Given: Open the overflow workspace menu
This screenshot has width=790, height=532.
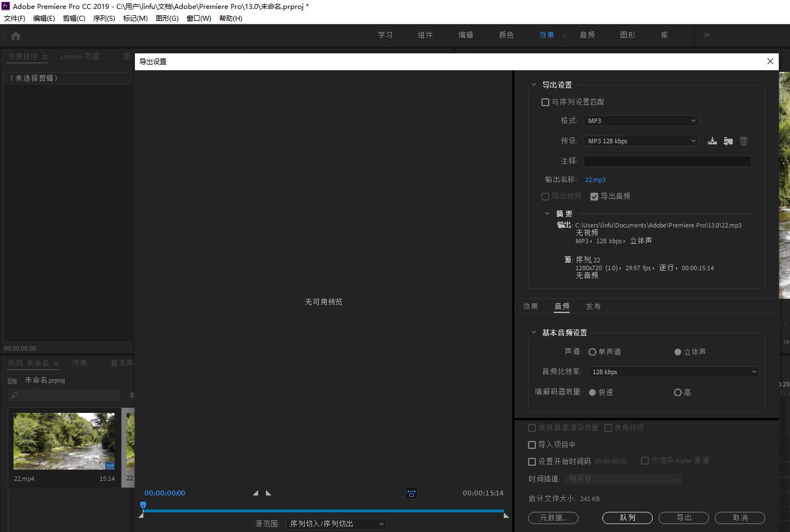Looking at the screenshot, I should pos(706,35).
